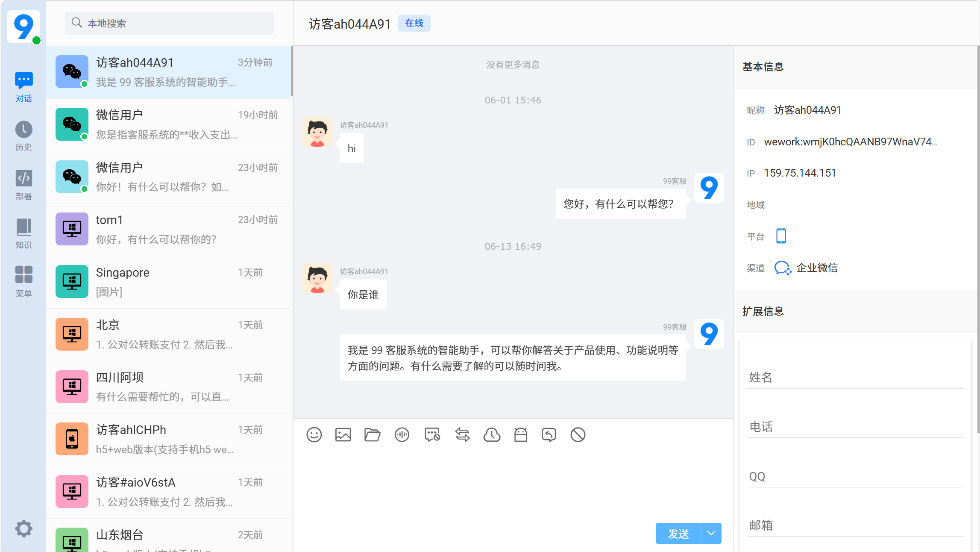Viewport: 980px width, 552px height.
Task: Open the tom1 conversation
Action: 169,230
